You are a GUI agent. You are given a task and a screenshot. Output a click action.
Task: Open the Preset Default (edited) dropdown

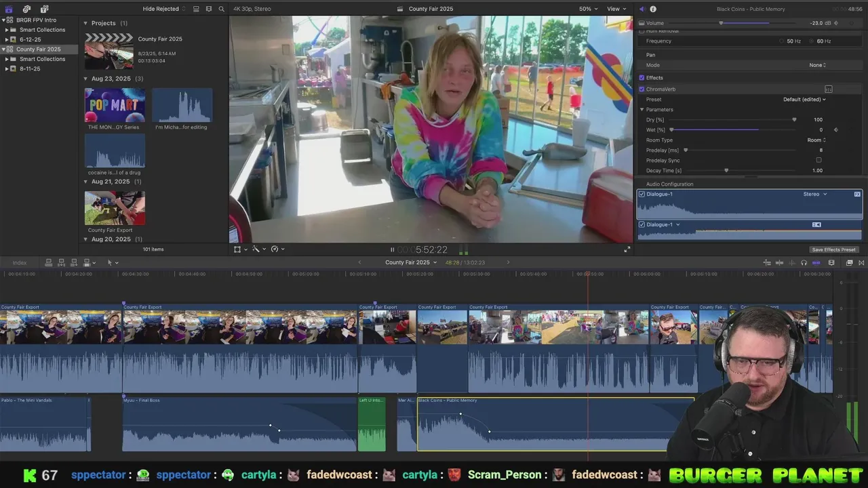[804, 99]
